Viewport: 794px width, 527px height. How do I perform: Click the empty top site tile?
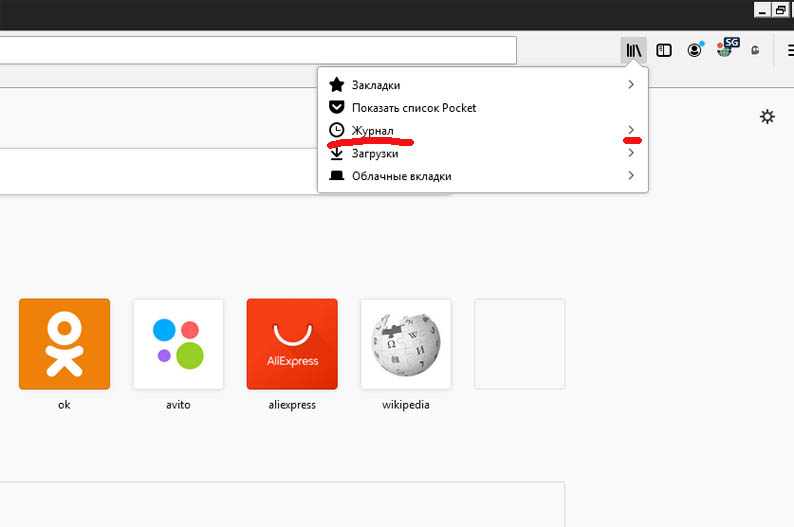pos(520,344)
